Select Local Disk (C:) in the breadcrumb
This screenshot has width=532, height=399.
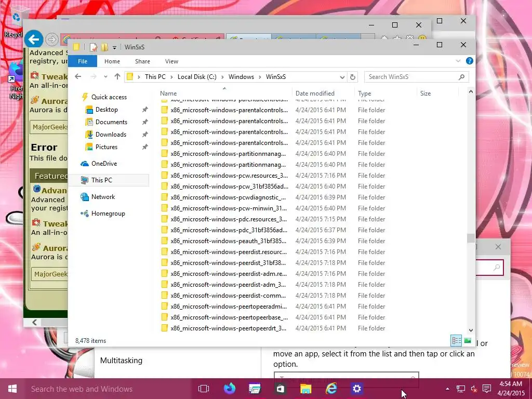point(197,77)
